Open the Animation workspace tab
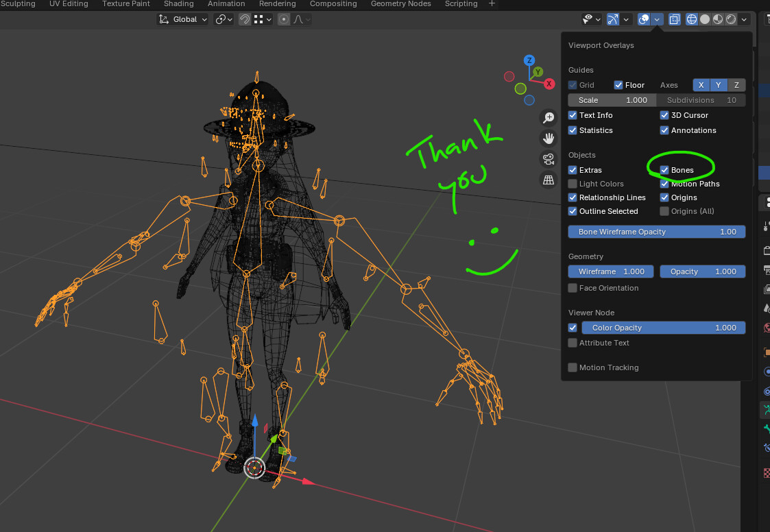The image size is (770, 532). tap(226, 4)
